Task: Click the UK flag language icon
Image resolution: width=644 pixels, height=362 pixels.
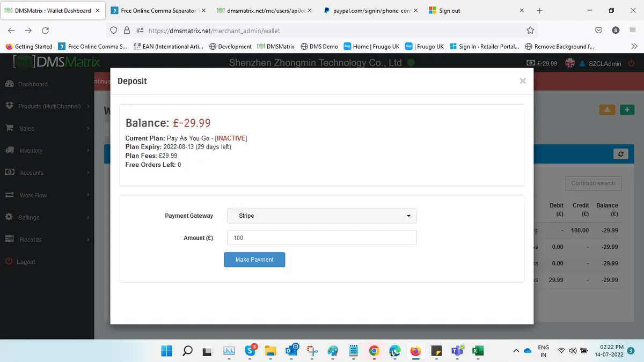Action: pyautogui.click(x=570, y=63)
